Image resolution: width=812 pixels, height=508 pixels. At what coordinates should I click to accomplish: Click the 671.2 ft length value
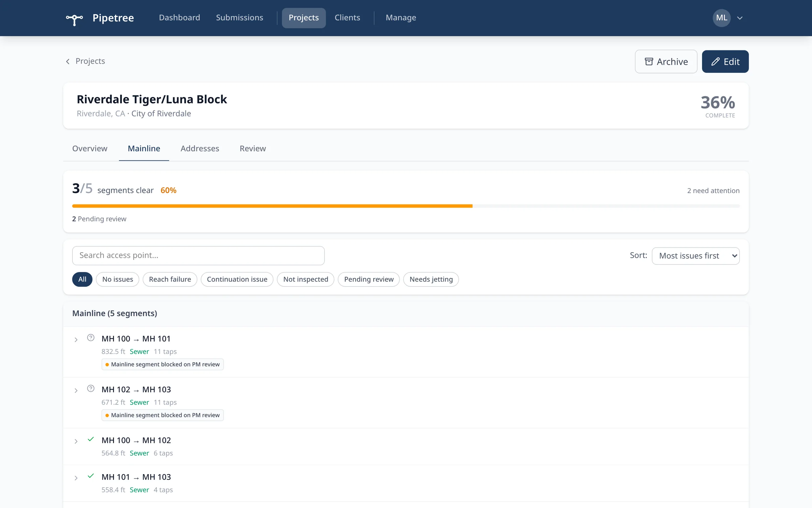pyautogui.click(x=113, y=402)
